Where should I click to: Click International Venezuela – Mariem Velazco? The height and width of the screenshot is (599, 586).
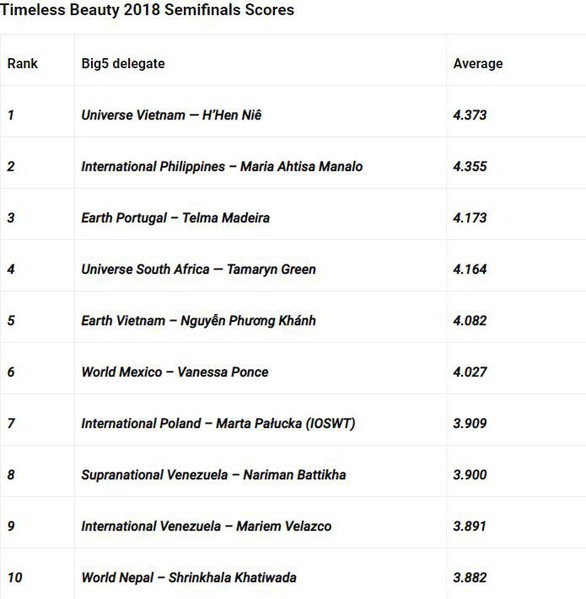pos(206,526)
